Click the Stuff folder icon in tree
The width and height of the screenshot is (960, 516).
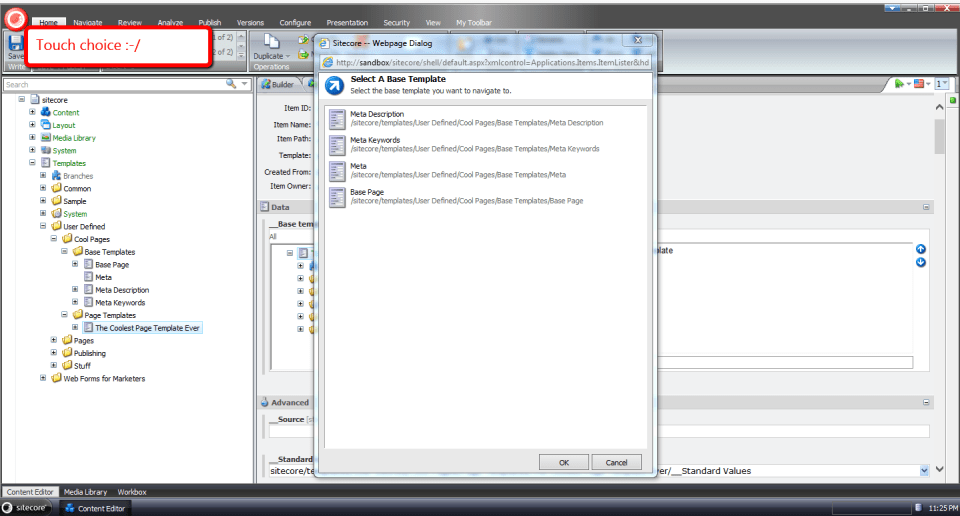[67, 365]
